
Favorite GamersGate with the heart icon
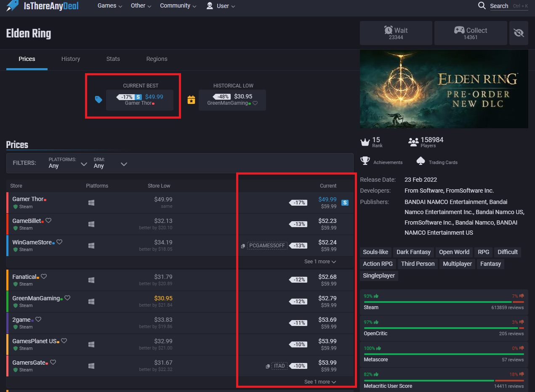(x=53, y=362)
